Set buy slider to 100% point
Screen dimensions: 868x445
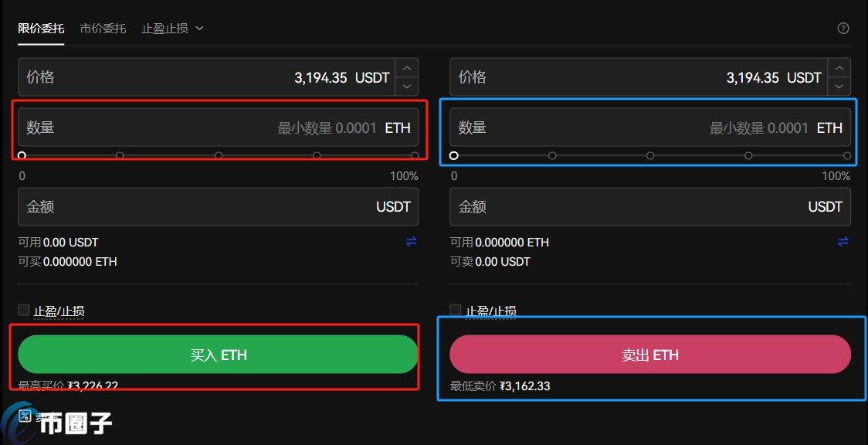coord(415,155)
